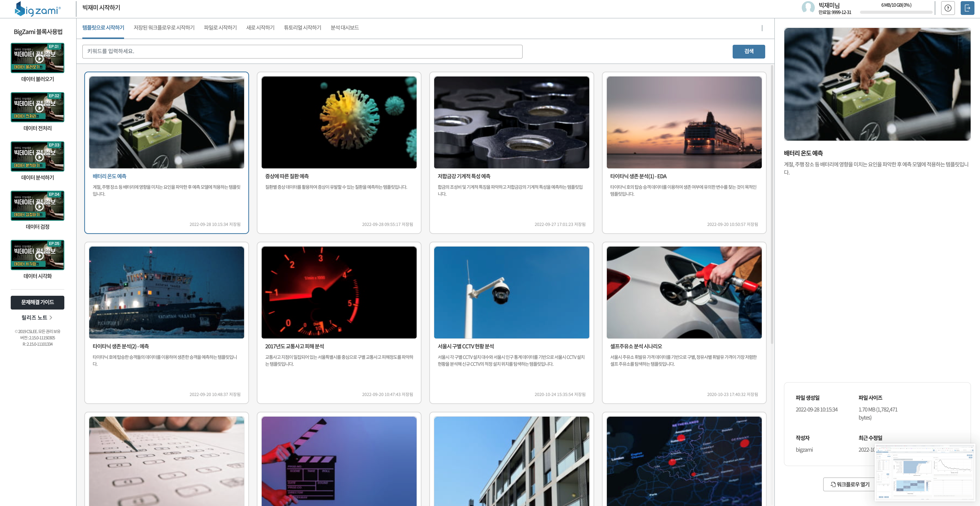The image size is (980, 506).
Task: Select the pencil exam sheet template image
Action: (x=166, y=461)
